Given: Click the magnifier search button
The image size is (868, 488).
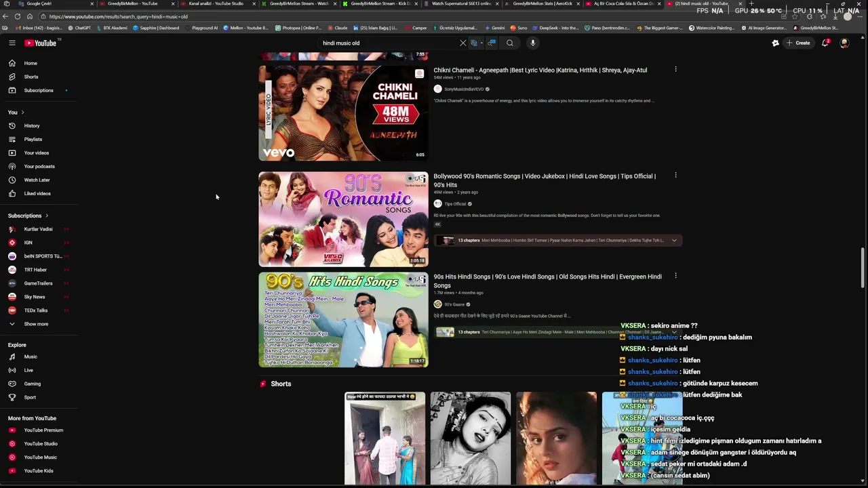Looking at the screenshot, I should pyautogui.click(x=510, y=43).
